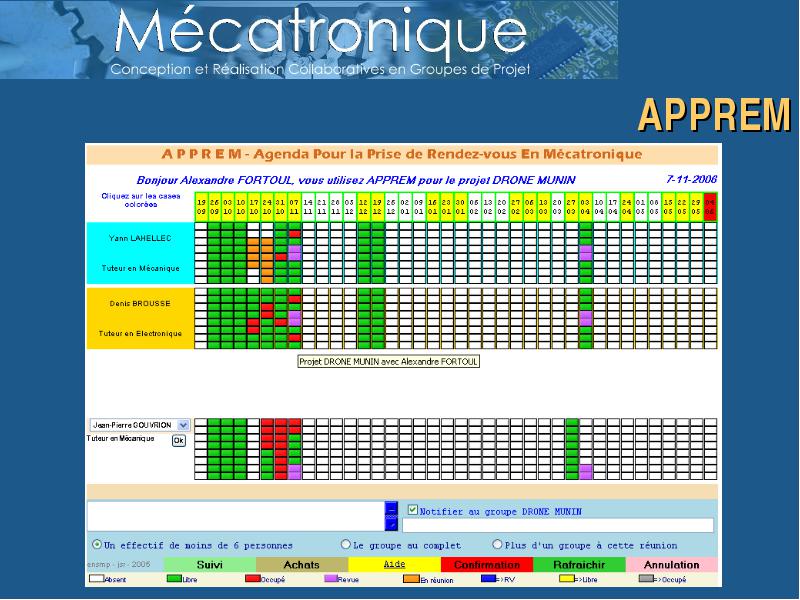This screenshot has height=600, width=800.
Task: Open the Jean-Pierre GOUVRION tutor dropdown
Action: [x=140, y=425]
